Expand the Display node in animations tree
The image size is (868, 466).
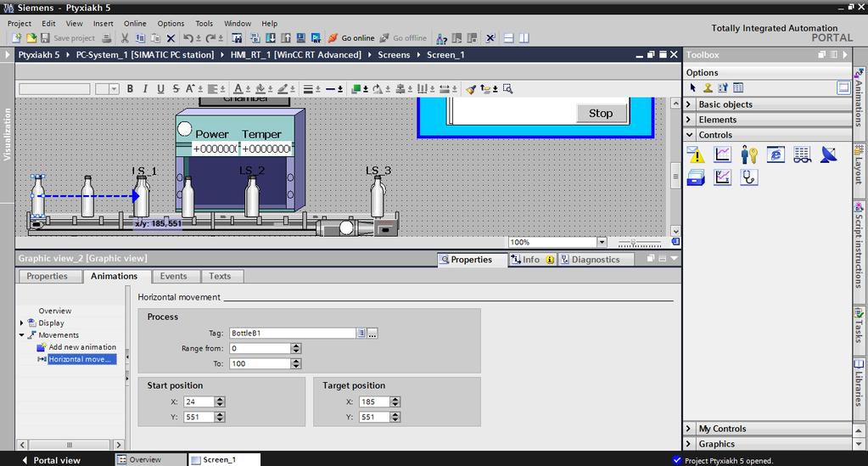(21, 323)
